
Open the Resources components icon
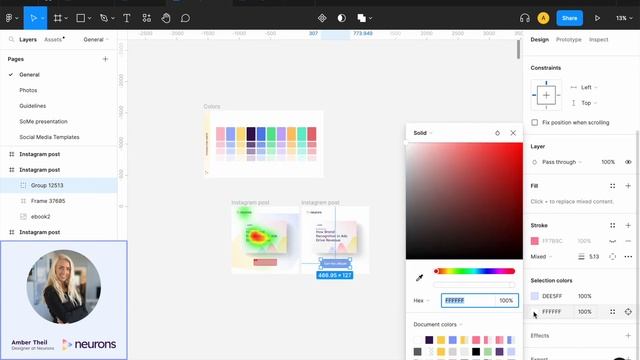[x=147, y=18]
